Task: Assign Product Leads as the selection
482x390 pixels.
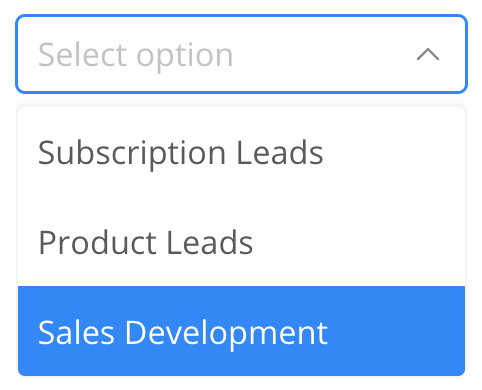Action: click(241, 242)
